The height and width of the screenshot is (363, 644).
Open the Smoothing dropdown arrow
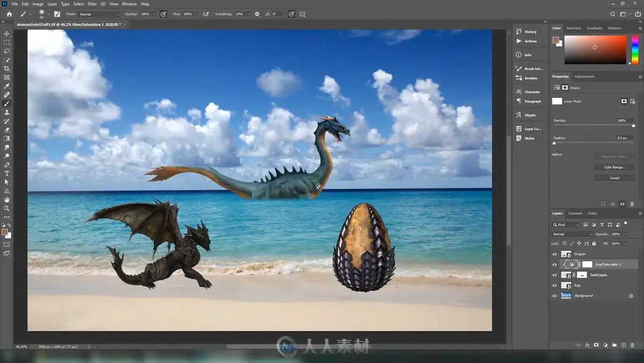(247, 14)
